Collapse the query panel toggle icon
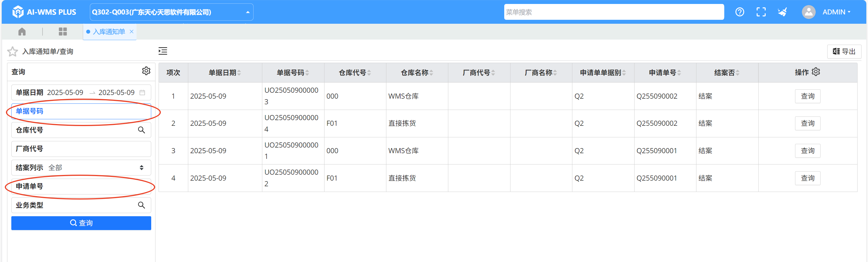 (x=163, y=51)
